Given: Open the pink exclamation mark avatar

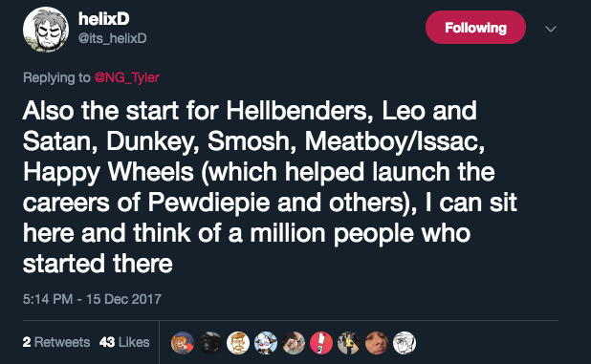Looking at the screenshot, I should [321, 343].
